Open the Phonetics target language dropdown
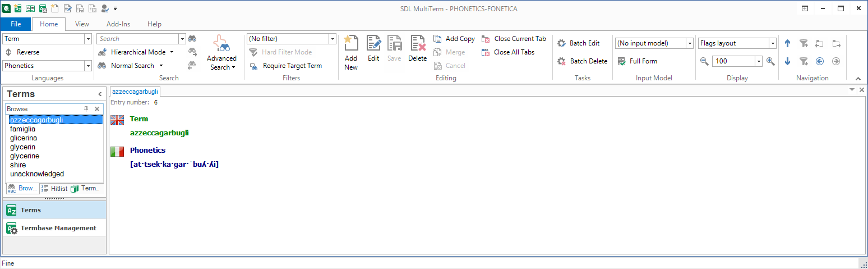The width and height of the screenshot is (868, 269). [88, 66]
